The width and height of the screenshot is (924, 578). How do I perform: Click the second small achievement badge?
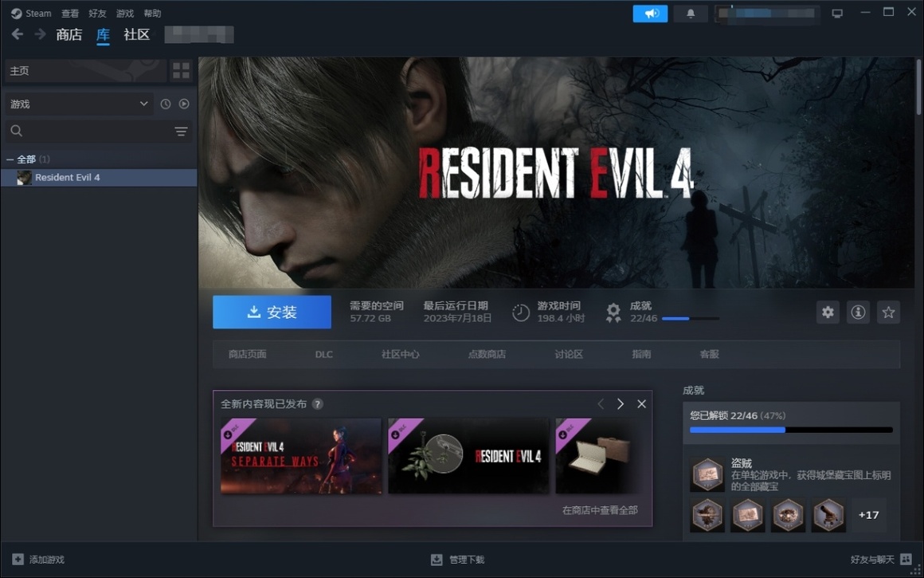748,515
